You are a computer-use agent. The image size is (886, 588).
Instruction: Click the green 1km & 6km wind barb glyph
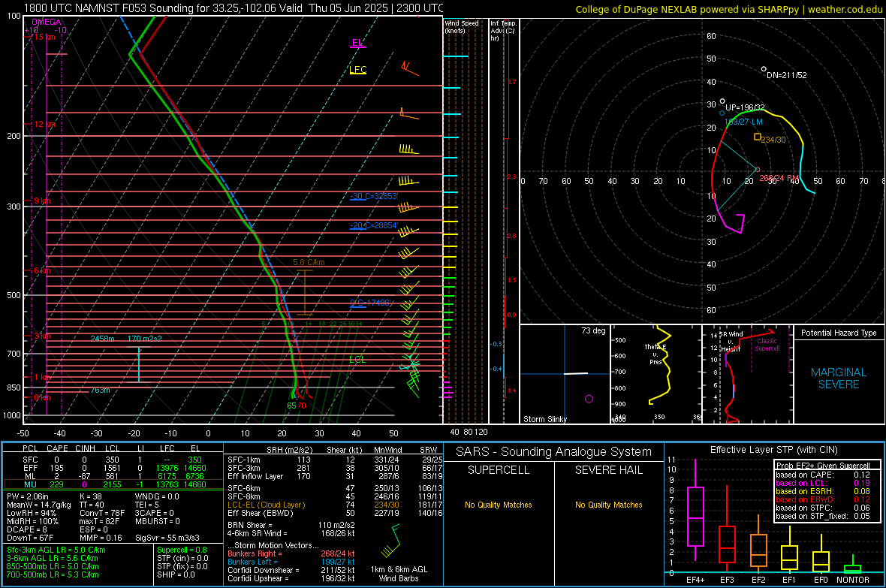click(x=392, y=541)
